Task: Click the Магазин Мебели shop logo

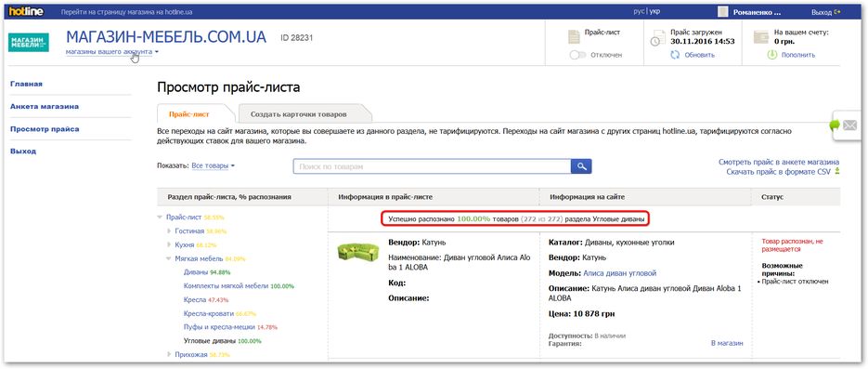Action: tap(28, 43)
